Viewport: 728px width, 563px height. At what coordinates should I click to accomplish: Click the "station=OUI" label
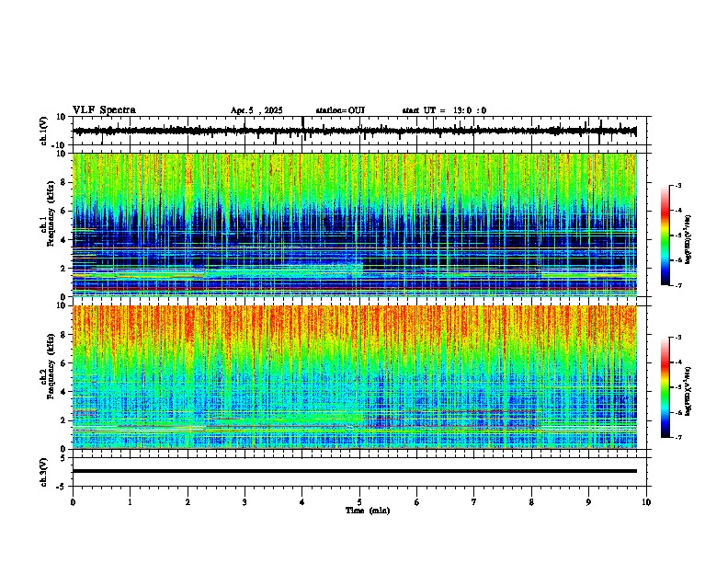coord(340,110)
